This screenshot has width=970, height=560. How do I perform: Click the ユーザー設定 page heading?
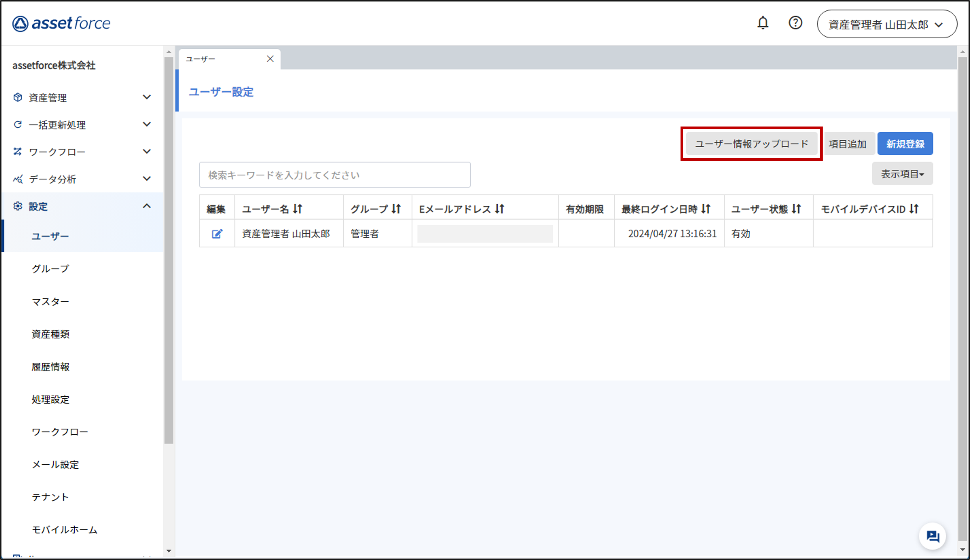tap(221, 92)
